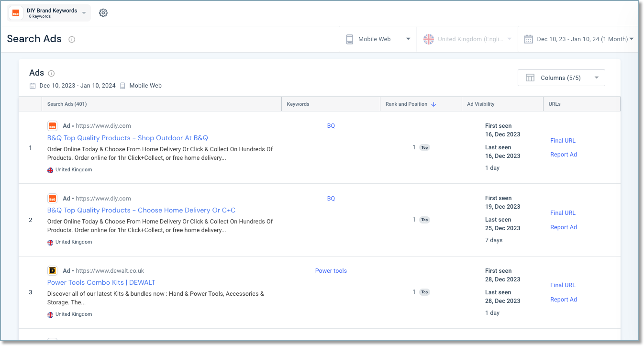Click the UK flag icon in the country filter
Image resolution: width=644 pixels, height=346 pixels.
[x=429, y=39]
